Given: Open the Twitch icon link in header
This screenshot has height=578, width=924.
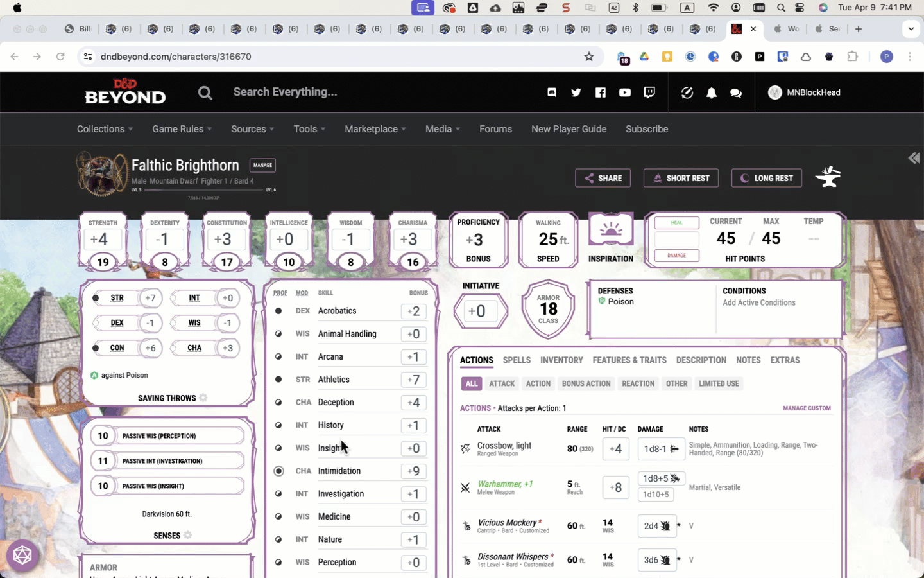Looking at the screenshot, I should coord(649,92).
